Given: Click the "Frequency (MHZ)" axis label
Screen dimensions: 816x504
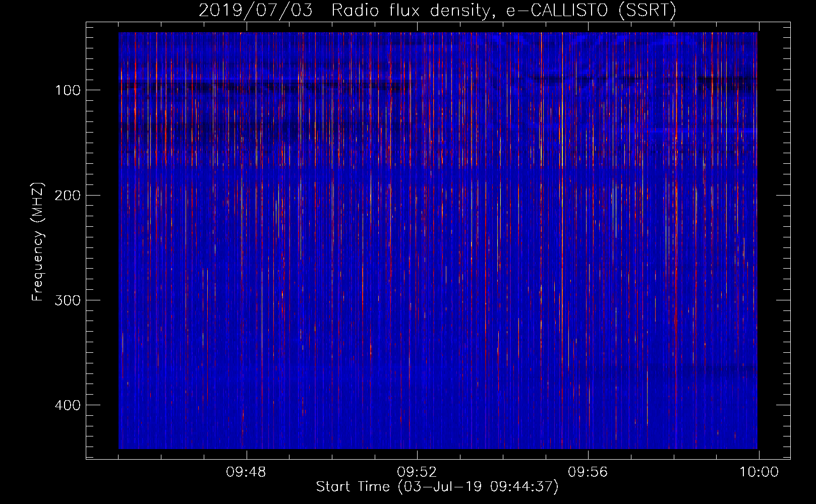Looking at the screenshot, I should click(x=38, y=242).
